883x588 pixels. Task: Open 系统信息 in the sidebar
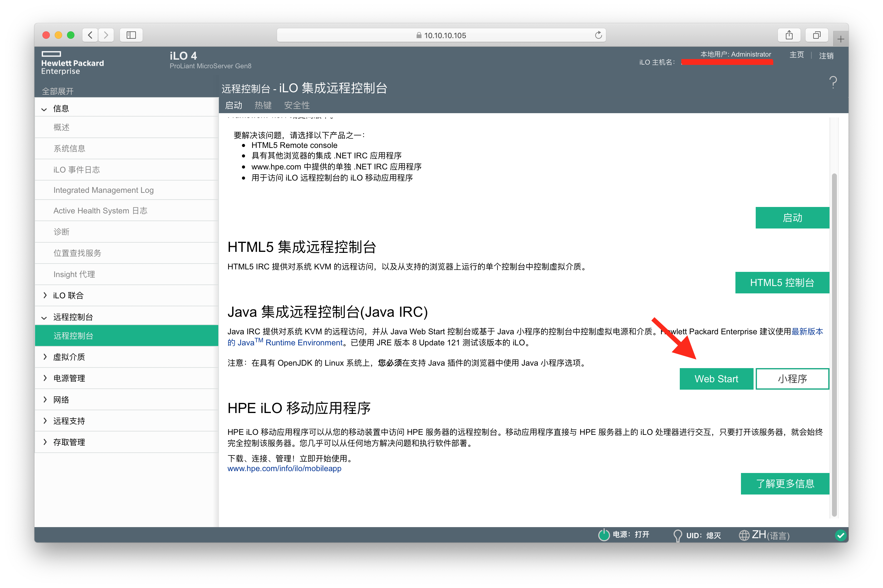(x=127, y=149)
